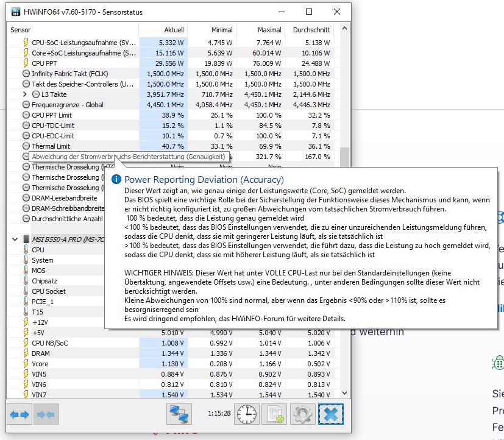Click the elapsed time 1:15:28 display
The height and width of the screenshot is (440, 504).
pos(219,413)
